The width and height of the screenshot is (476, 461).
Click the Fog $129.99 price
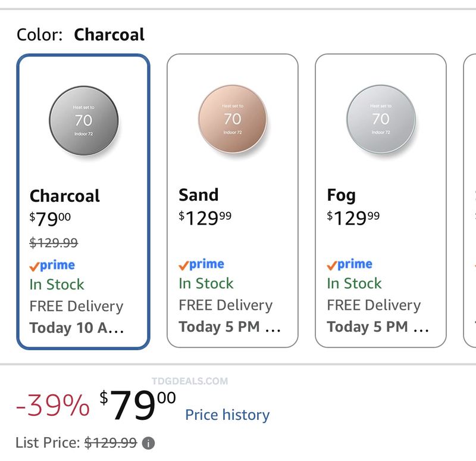pyautogui.click(x=353, y=217)
